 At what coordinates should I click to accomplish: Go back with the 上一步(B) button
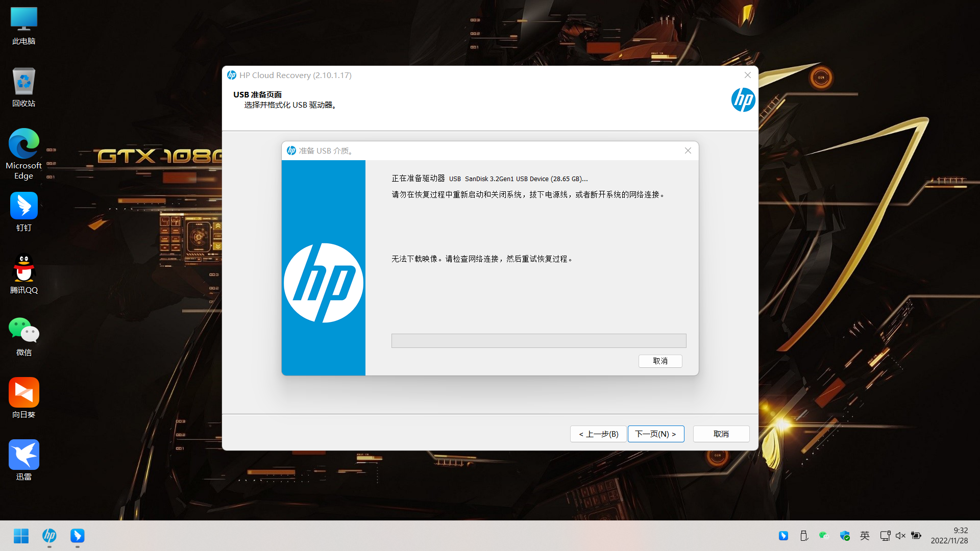pos(598,434)
